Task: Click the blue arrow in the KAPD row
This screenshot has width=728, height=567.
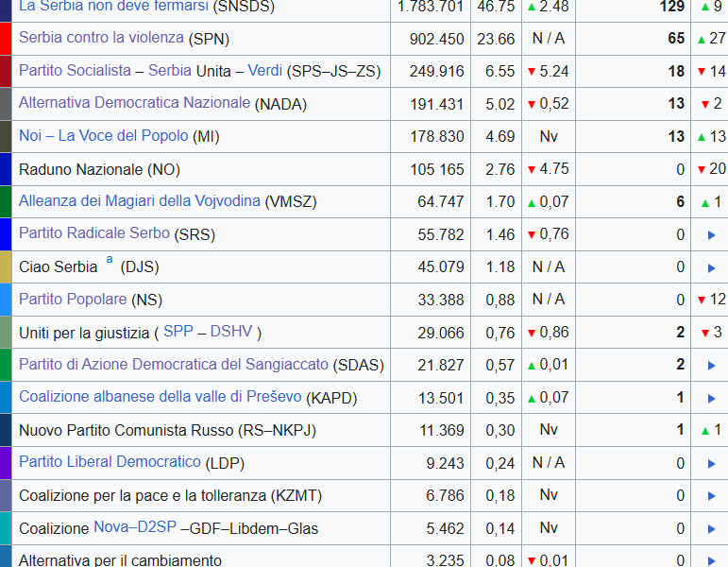Action: point(711,399)
